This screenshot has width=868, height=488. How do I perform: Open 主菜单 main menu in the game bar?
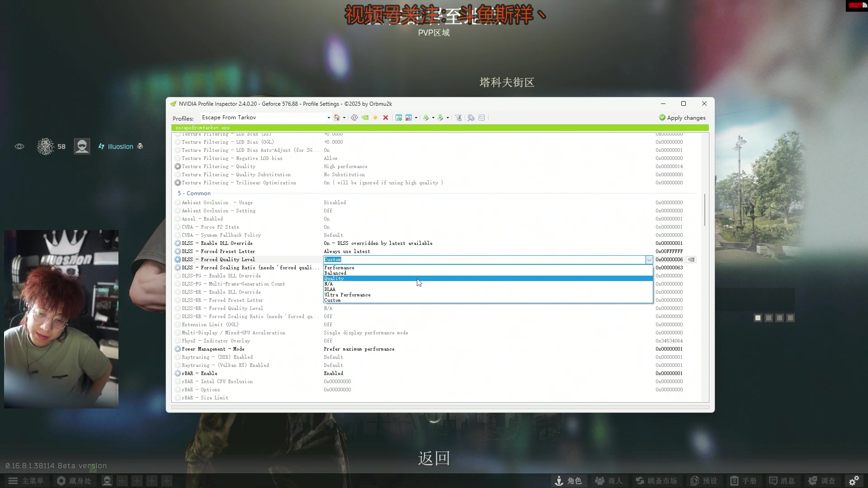pyautogui.click(x=26, y=481)
